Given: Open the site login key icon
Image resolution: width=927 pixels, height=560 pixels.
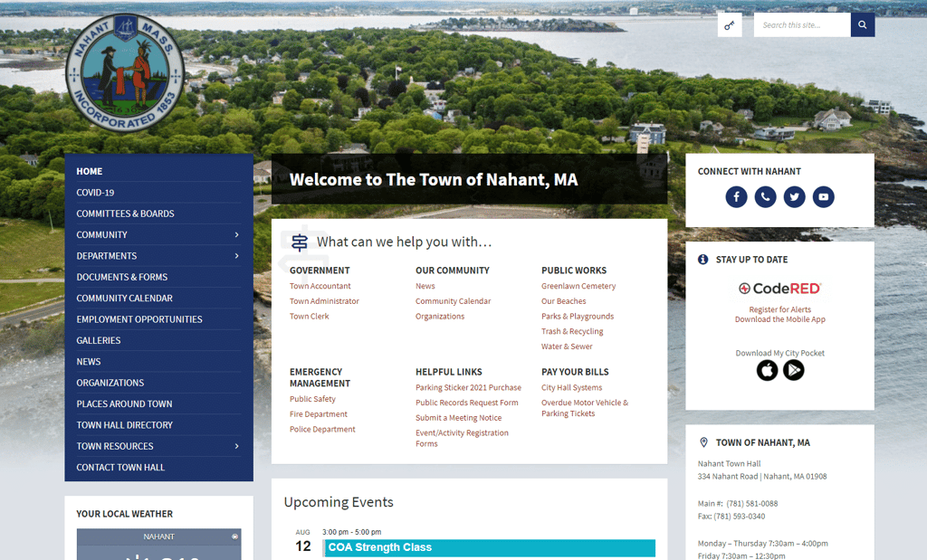Looking at the screenshot, I should [730, 24].
